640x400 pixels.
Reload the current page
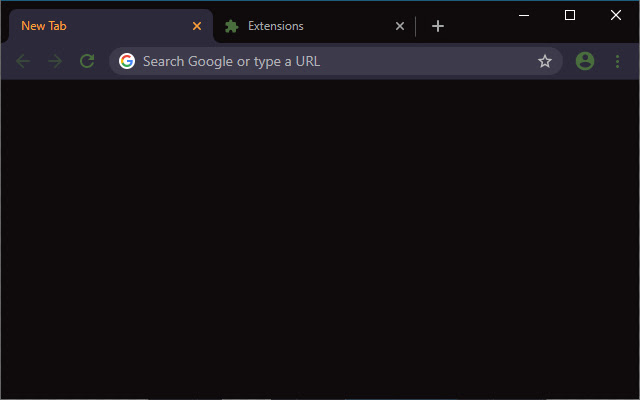87,61
